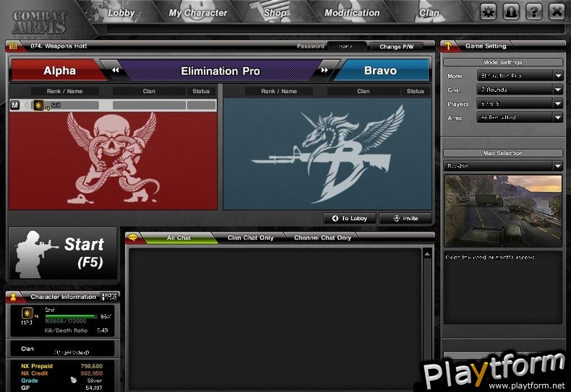Click the Map Selection header
The height and width of the screenshot is (392, 571).
point(503,153)
